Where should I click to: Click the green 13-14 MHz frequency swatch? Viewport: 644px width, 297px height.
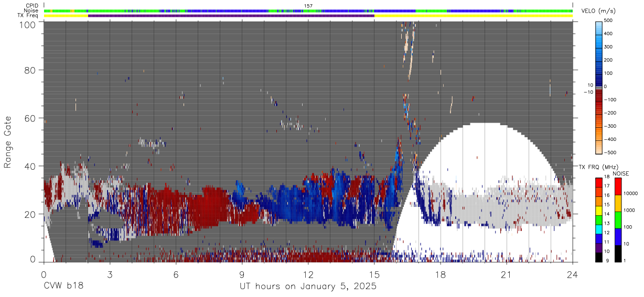pyautogui.click(x=599, y=219)
